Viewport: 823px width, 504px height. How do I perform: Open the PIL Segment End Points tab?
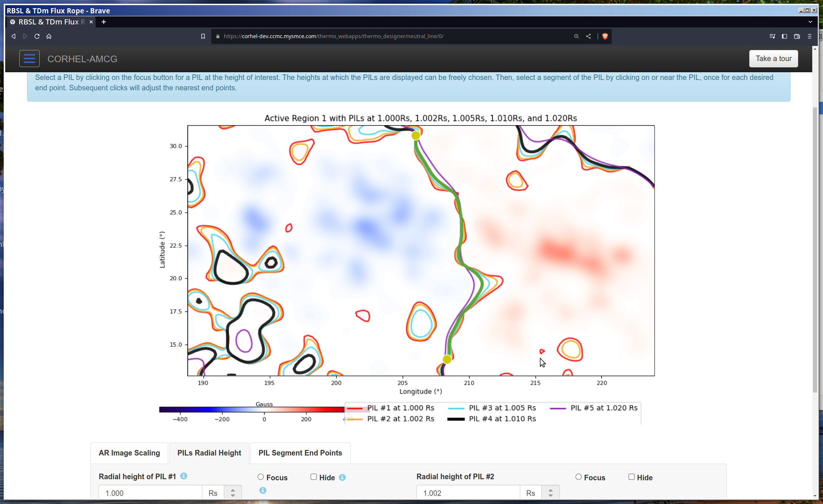300,453
